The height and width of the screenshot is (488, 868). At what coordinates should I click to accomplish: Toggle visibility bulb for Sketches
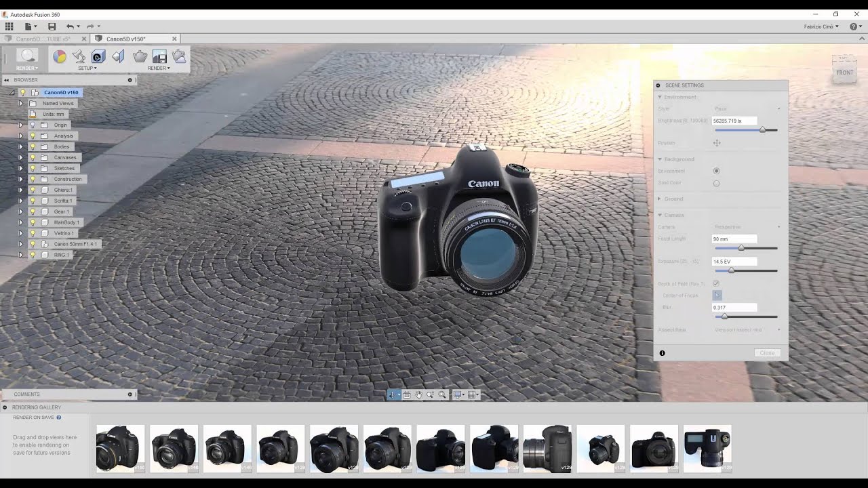click(x=32, y=168)
